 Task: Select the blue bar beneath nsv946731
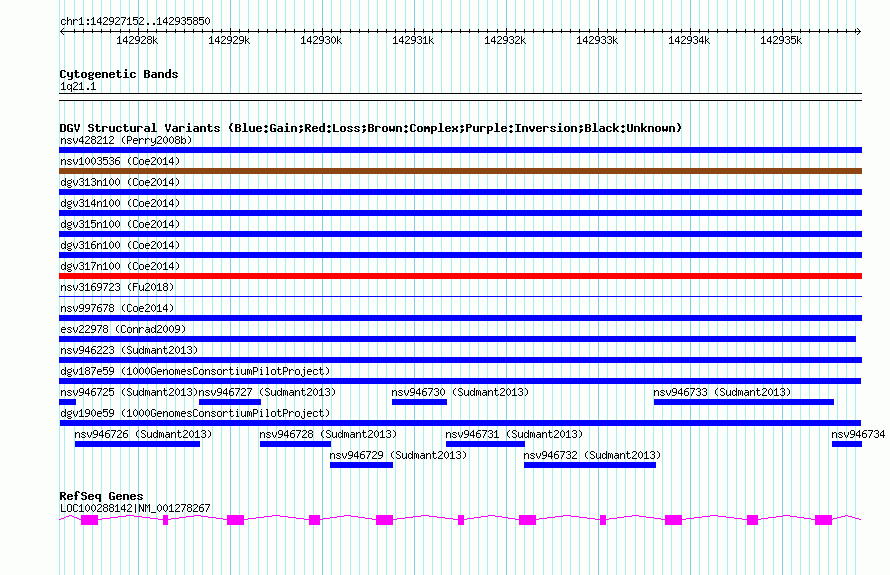pos(485,444)
